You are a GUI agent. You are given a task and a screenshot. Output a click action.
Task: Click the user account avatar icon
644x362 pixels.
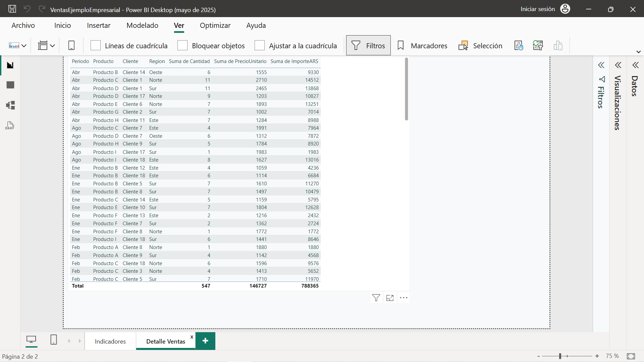(x=565, y=9)
